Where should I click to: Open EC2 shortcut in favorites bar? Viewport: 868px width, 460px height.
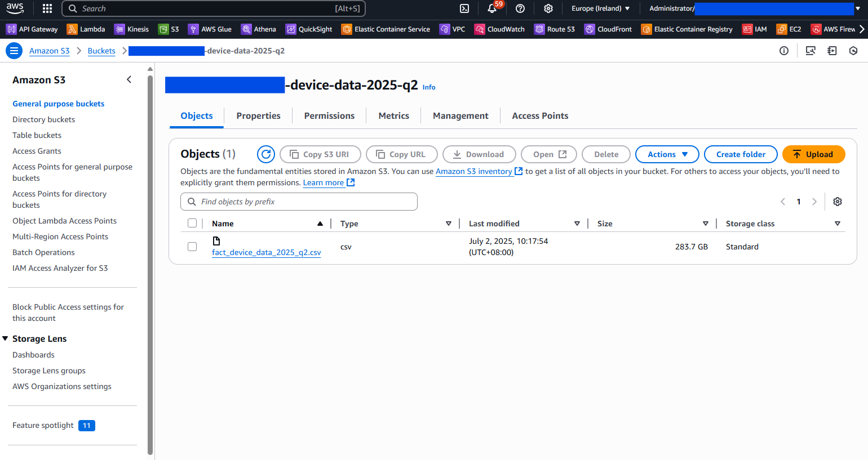[x=789, y=29]
